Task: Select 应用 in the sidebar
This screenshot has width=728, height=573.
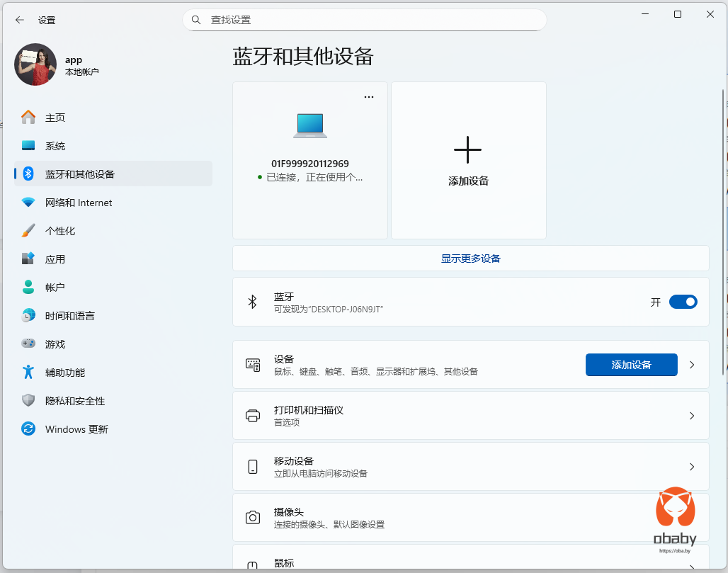Action: pyautogui.click(x=55, y=259)
